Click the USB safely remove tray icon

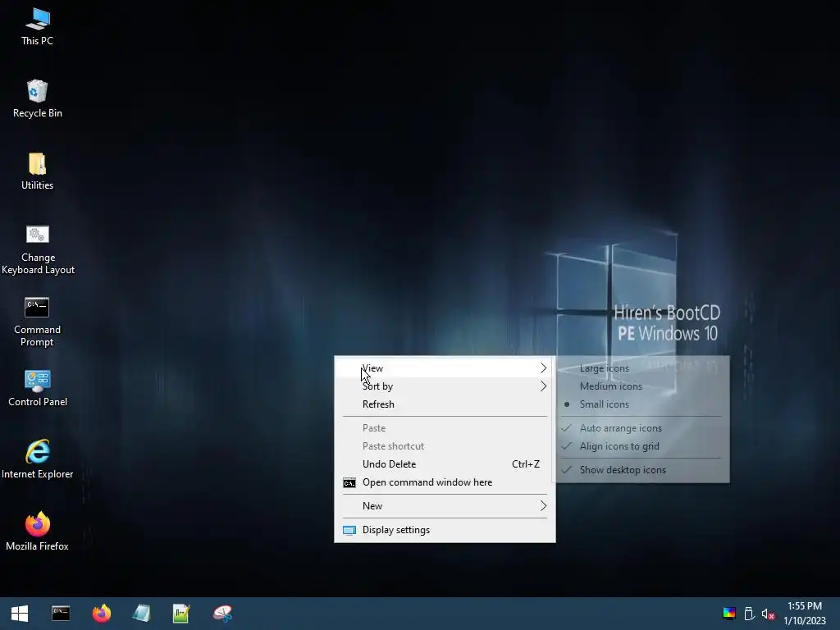click(749, 614)
